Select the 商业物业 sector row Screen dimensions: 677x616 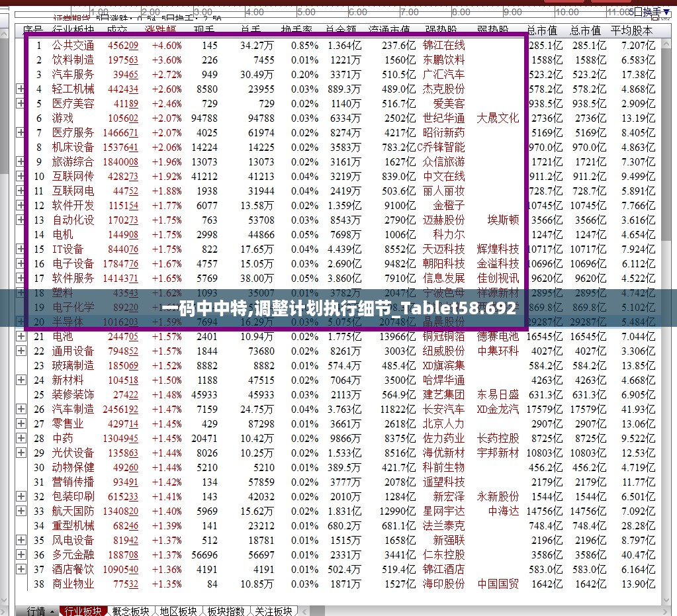point(73,584)
